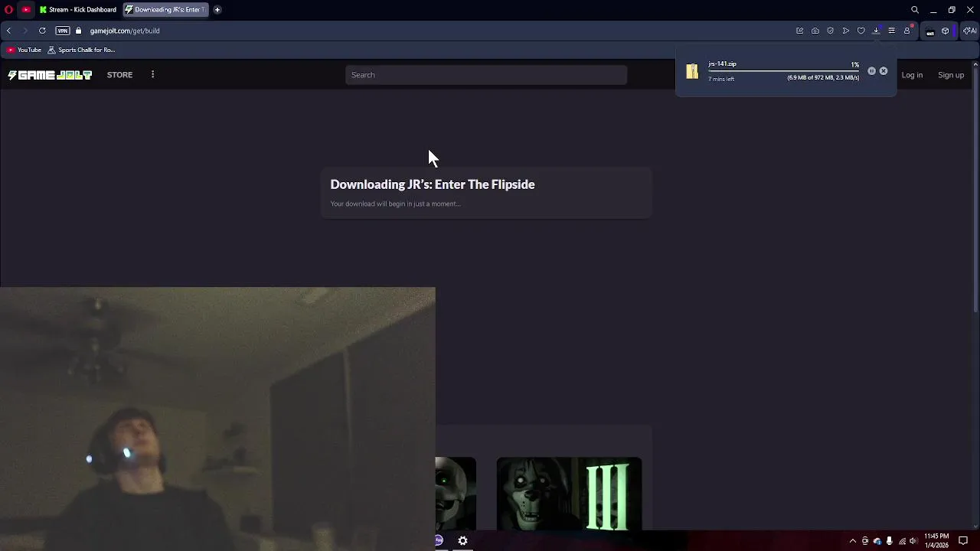The image size is (980, 551).
Task: Open the ad blocker shield icon
Action: pos(831,31)
